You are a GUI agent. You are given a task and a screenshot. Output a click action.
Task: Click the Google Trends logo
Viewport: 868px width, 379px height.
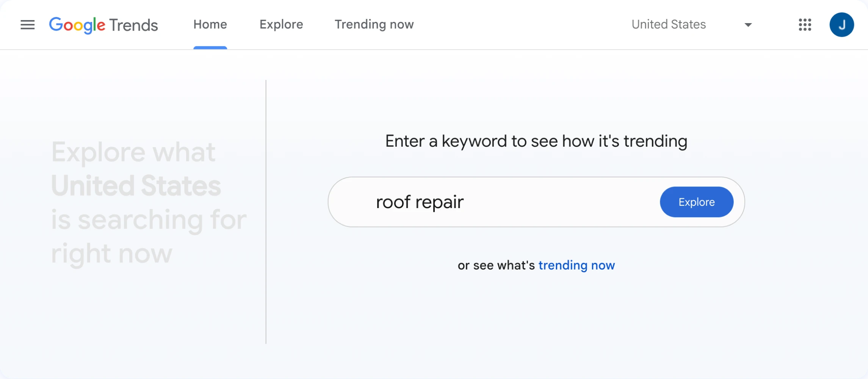pos(103,25)
